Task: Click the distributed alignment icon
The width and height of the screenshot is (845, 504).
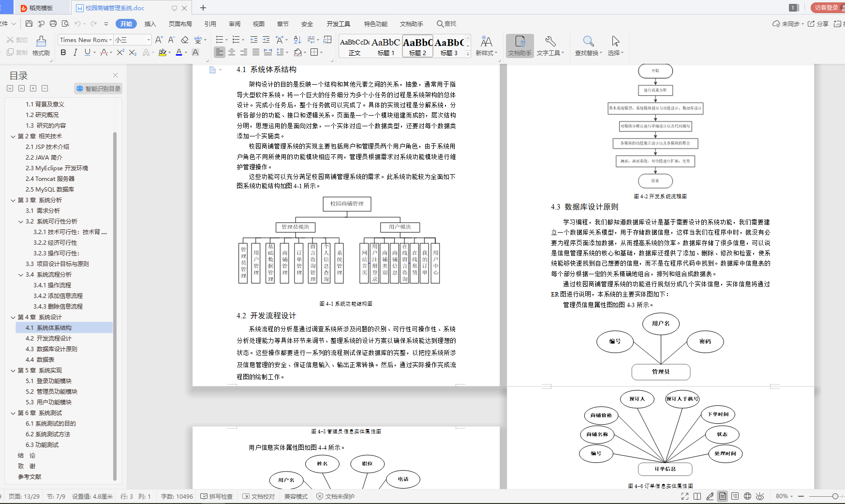Action: 268,52
